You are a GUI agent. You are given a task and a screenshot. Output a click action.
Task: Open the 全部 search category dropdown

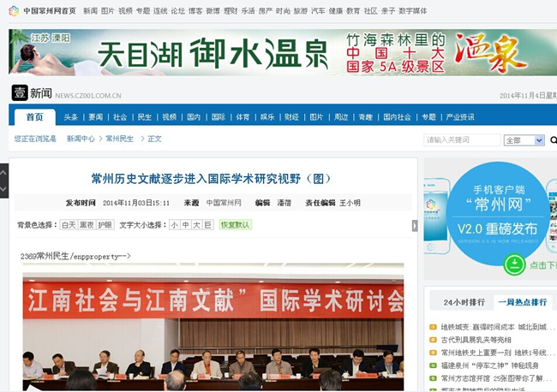point(524,140)
